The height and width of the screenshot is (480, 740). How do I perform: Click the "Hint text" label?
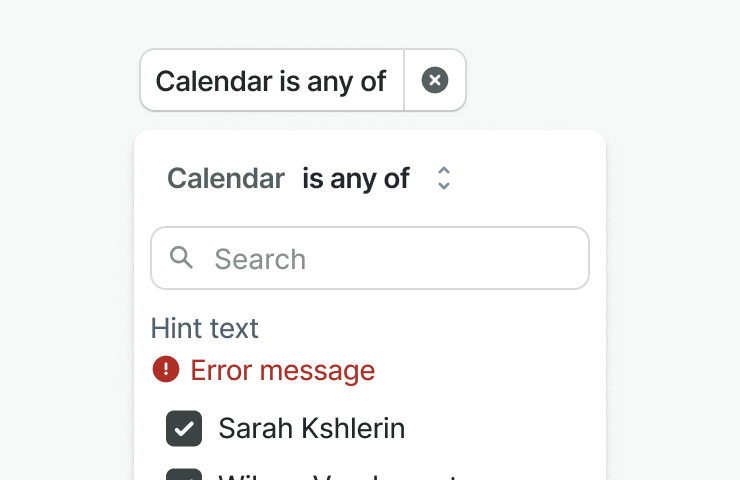(204, 328)
